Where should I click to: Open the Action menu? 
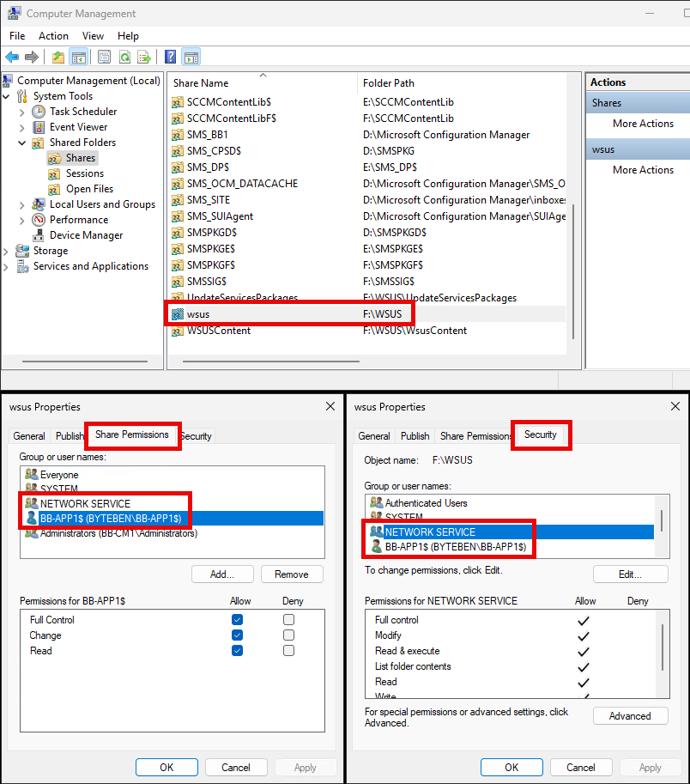pyautogui.click(x=53, y=36)
